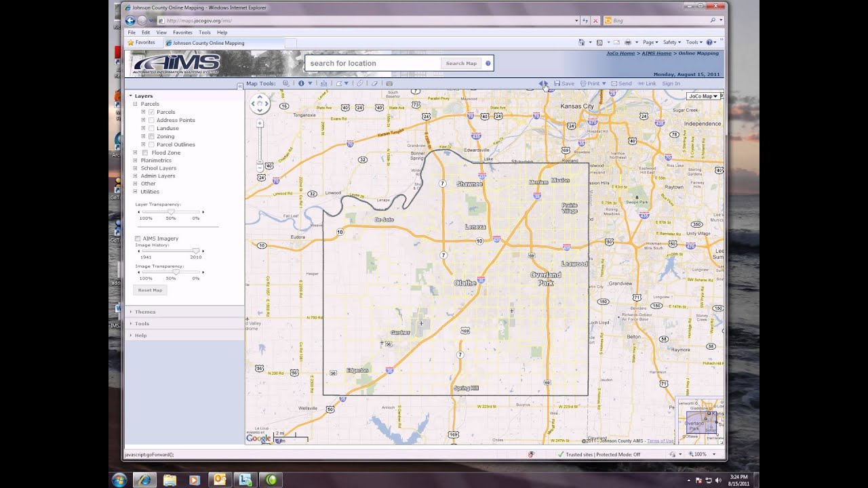The width and height of the screenshot is (868, 488).
Task: Open the JoCo Map type dropdown
Action: 705,96
